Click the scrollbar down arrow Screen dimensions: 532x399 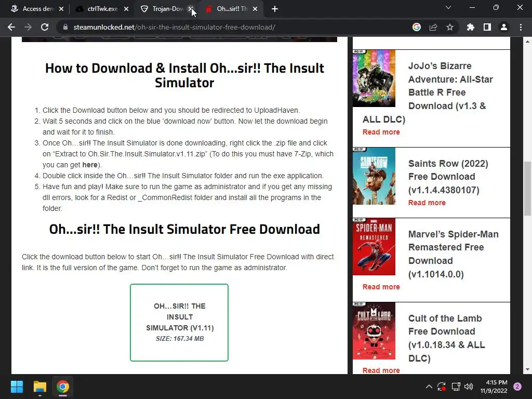[527, 369]
